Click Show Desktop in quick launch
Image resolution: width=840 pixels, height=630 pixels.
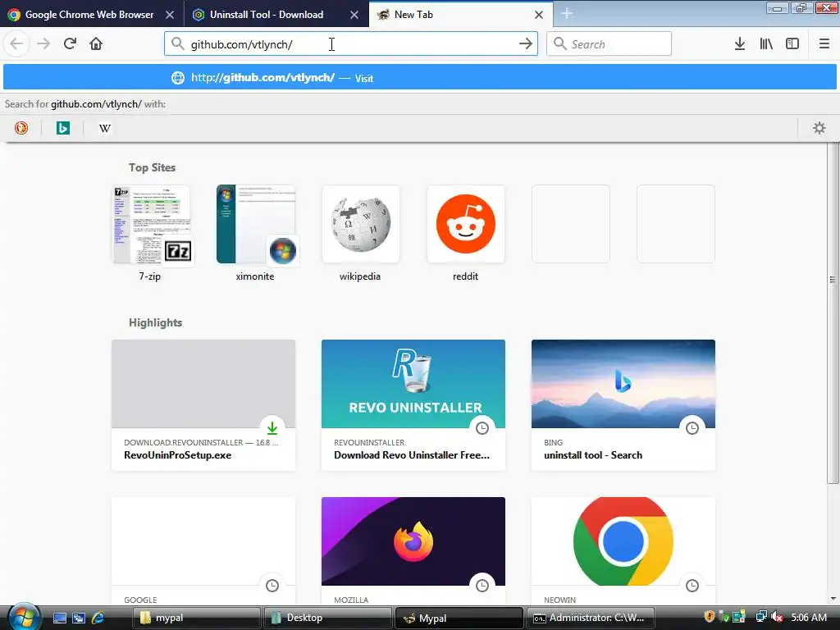[x=60, y=618]
